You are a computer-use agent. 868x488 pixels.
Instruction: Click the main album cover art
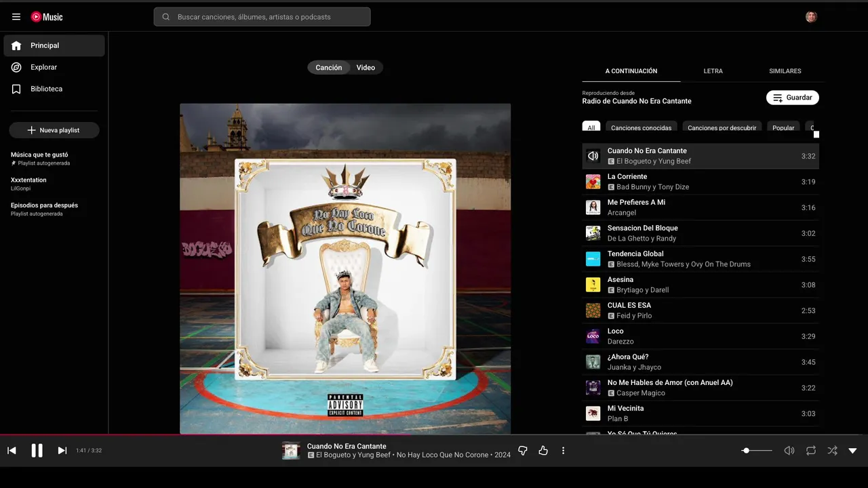tap(345, 268)
